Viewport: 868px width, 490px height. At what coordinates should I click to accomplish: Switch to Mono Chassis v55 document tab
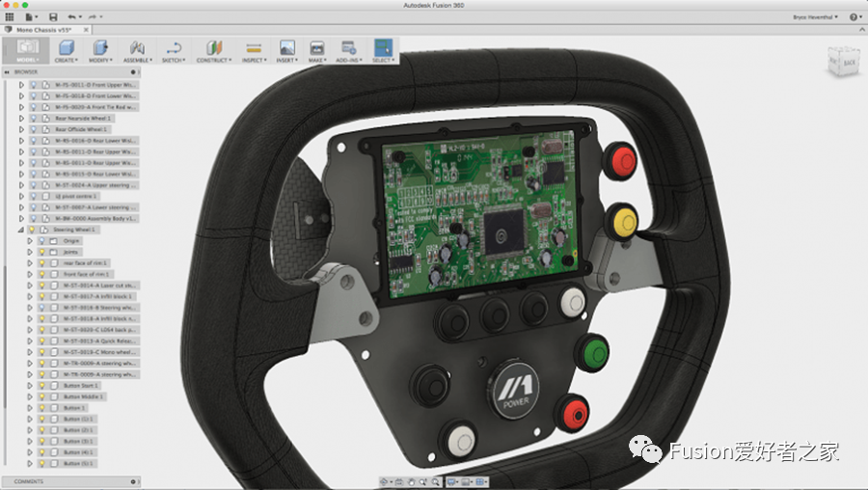tap(44, 30)
